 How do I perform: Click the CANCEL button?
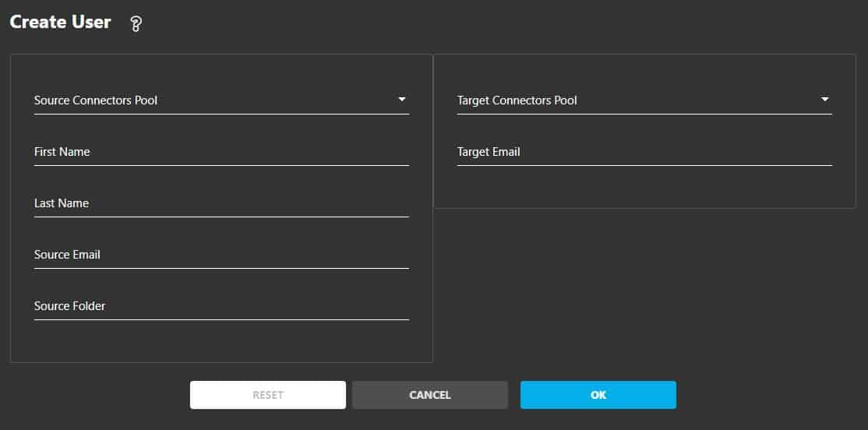tap(430, 395)
